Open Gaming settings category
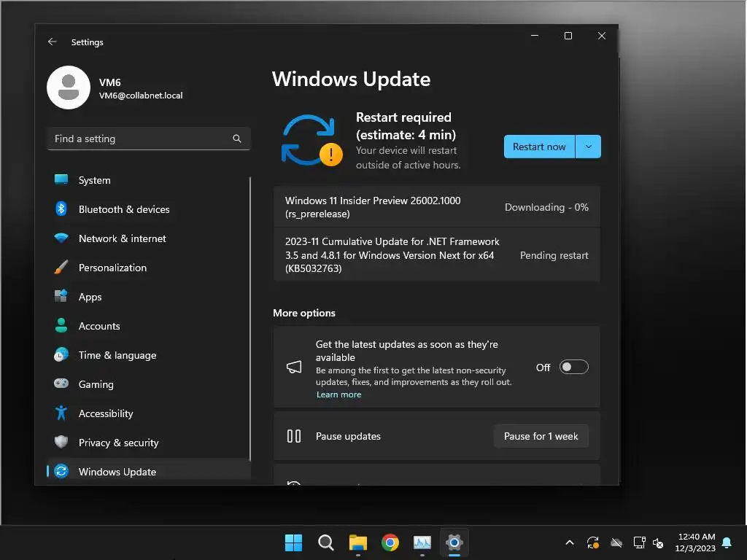This screenshot has height=560, width=747. coord(149,384)
